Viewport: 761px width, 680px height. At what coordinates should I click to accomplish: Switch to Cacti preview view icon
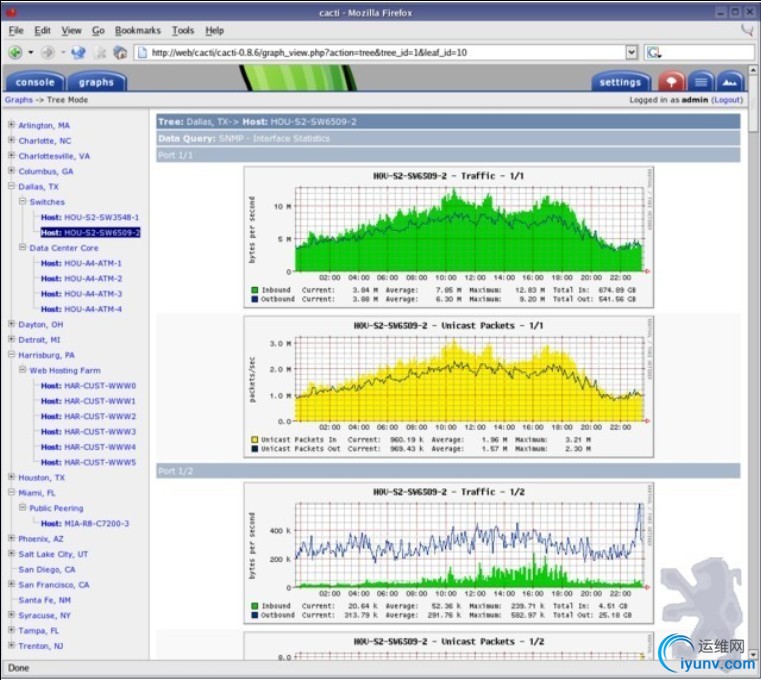pyautogui.click(x=730, y=82)
